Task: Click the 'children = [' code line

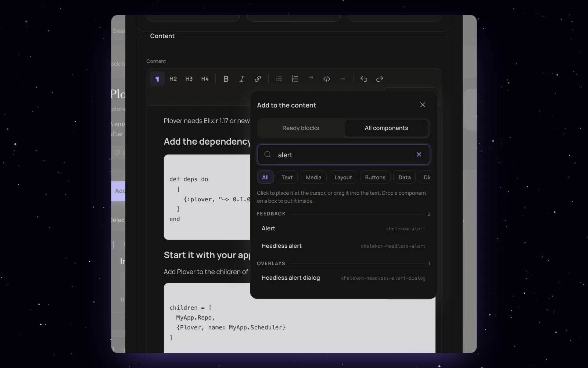Action: (190, 308)
